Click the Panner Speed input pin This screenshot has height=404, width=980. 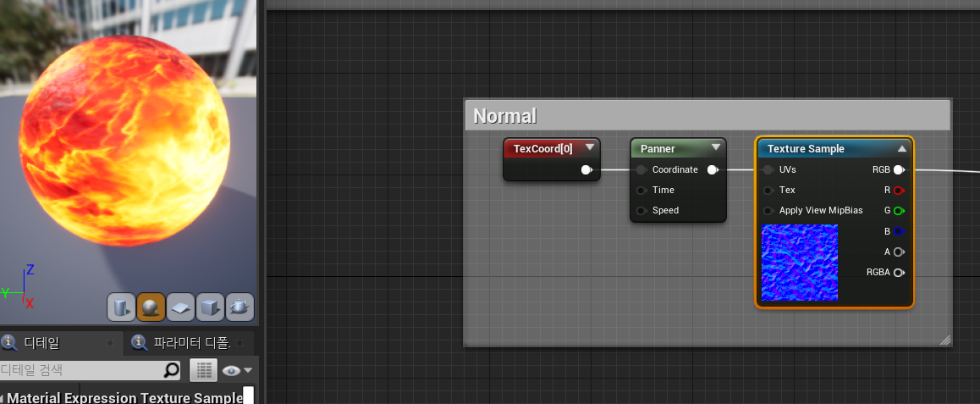[x=641, y=211]
